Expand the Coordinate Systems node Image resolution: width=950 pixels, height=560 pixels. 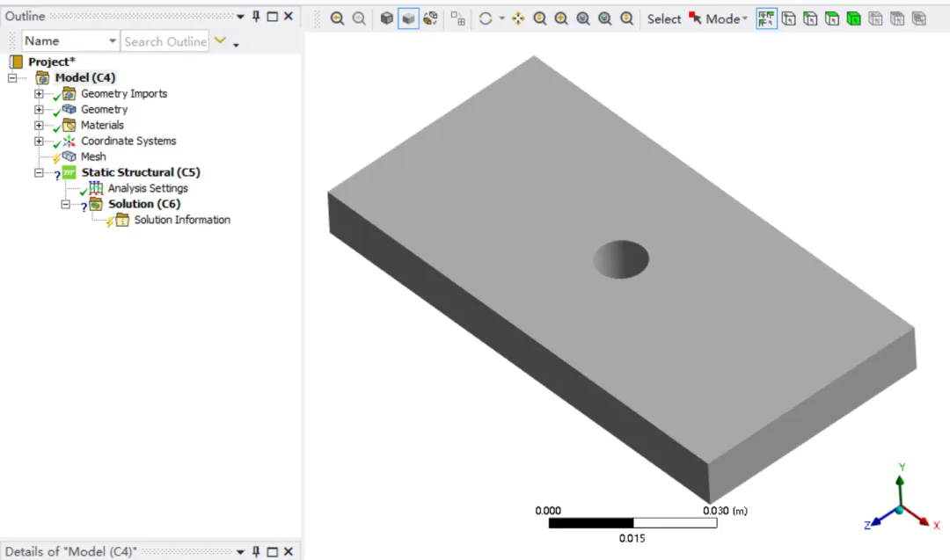click(39, 141)
